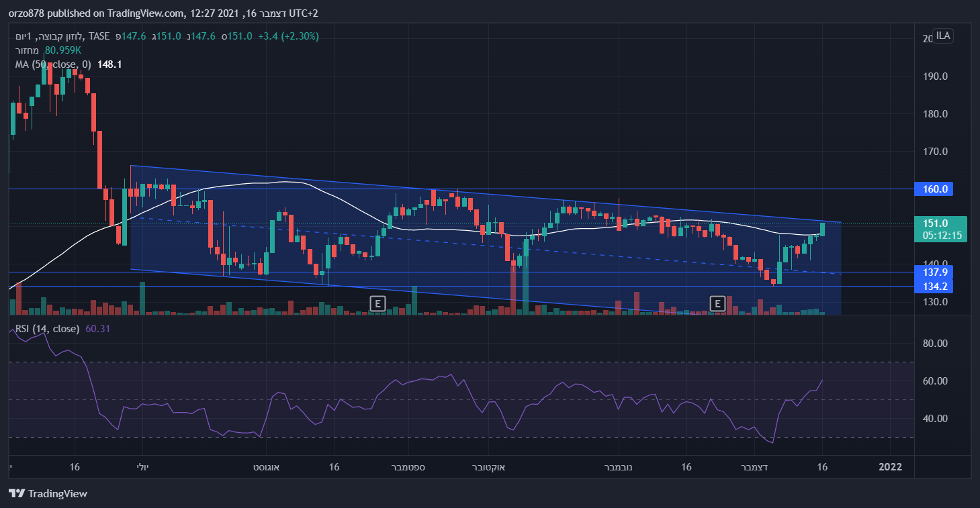Select the MA (50, close, 0) indicator legend

(52, 64)
